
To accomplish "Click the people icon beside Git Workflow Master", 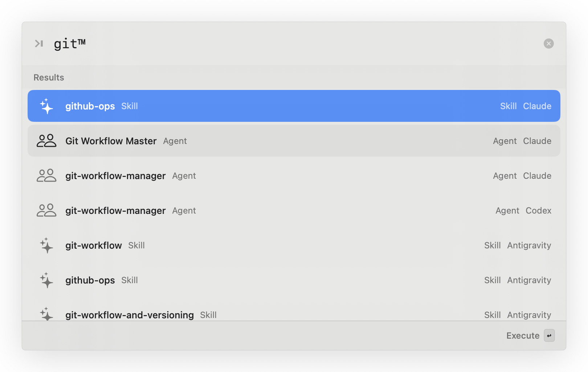I will pyautogui.click(x=46, y=141).
